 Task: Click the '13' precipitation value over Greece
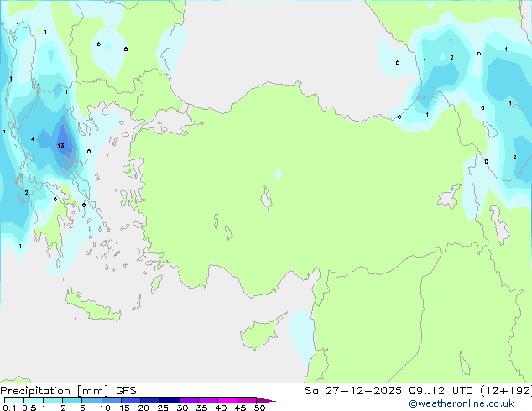(60, 145)
